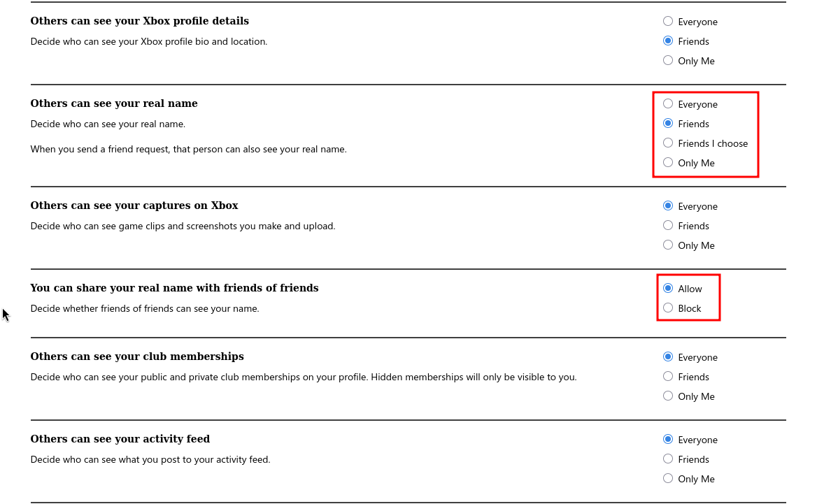Select Everyone for captures on Xbox
This screenshot has height=504, width=831.
(668, 206)
